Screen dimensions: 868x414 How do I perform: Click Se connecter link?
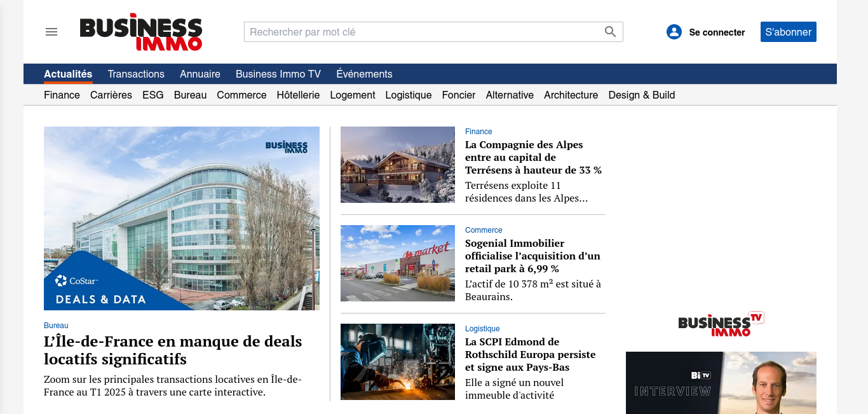click(717, 32)
